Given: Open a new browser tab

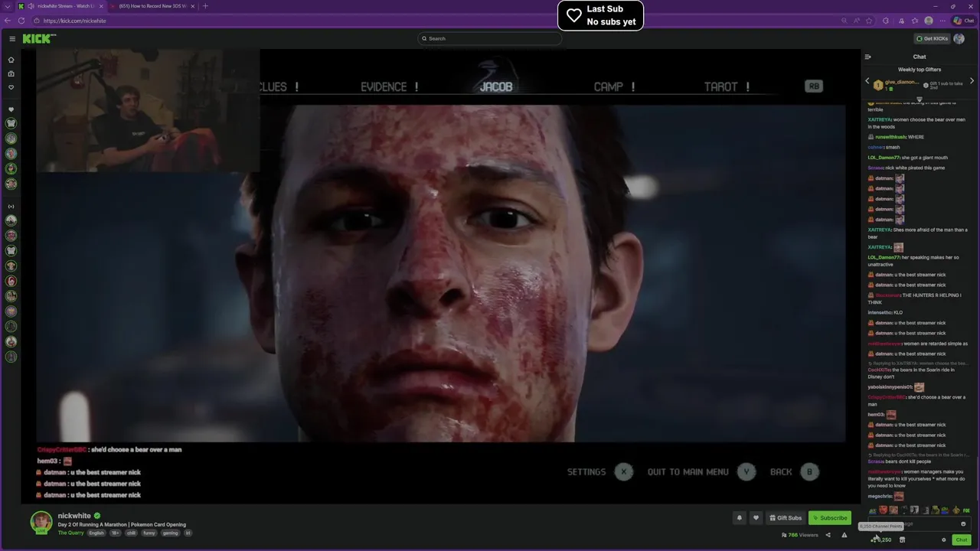Looking at the screenshot, I should click(x=205, y=6).
